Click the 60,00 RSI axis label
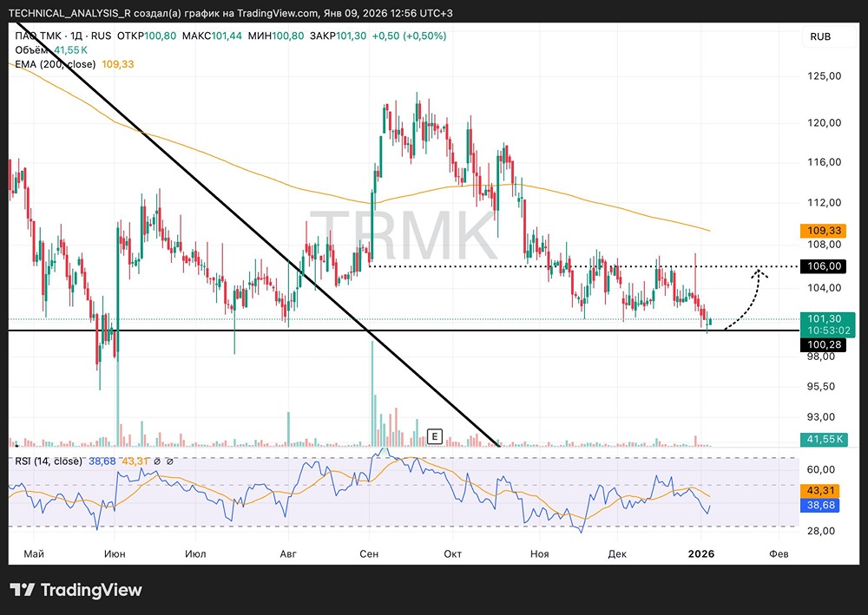Image resolution: width=868 pixels, height=615 pixels. pyautogui.click(x=821, y=469)
